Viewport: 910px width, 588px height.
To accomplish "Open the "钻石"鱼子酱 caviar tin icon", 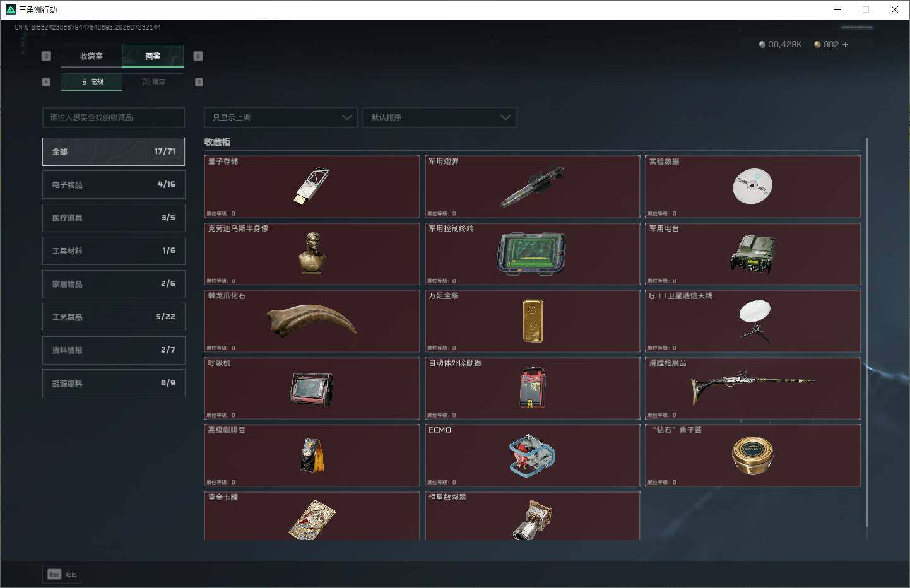I will (752, 456).
